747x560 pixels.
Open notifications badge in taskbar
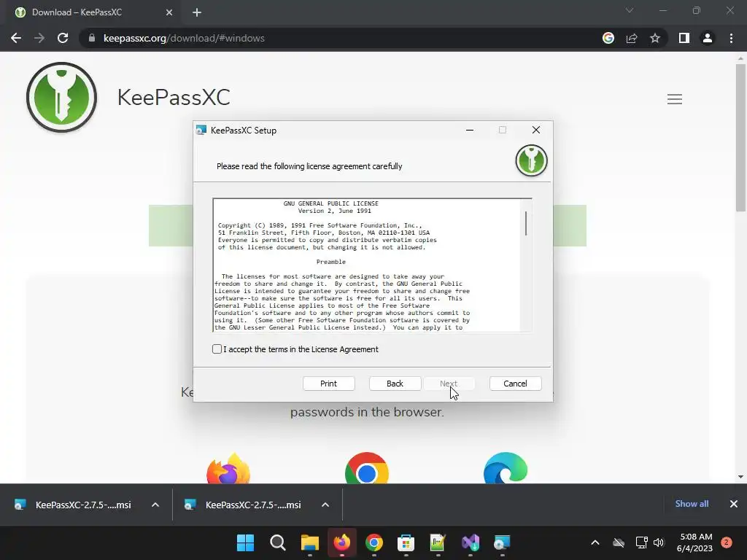pyautogui.click(x=727, y=542)
